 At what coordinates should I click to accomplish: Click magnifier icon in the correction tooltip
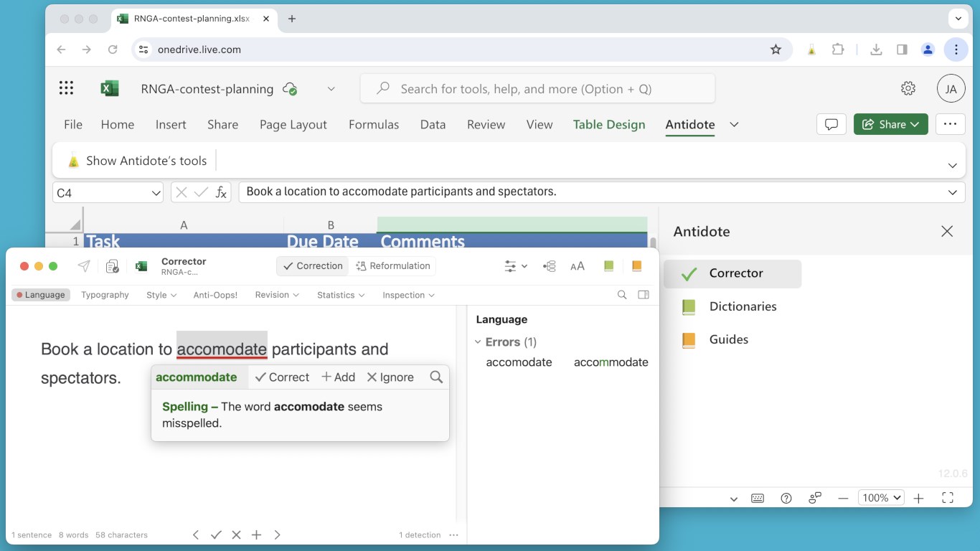coord(436,377)
